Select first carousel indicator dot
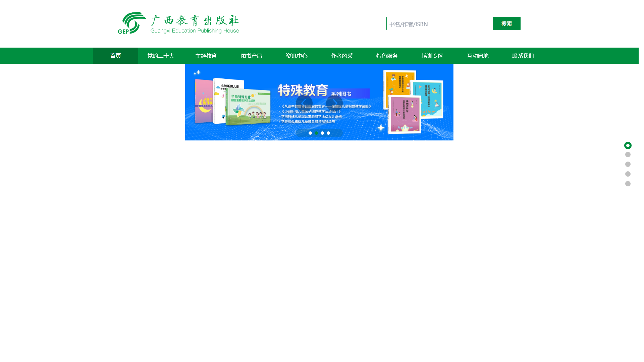This screenshot has height=362, width=644. pyautogui.click(x=310, y=133)
